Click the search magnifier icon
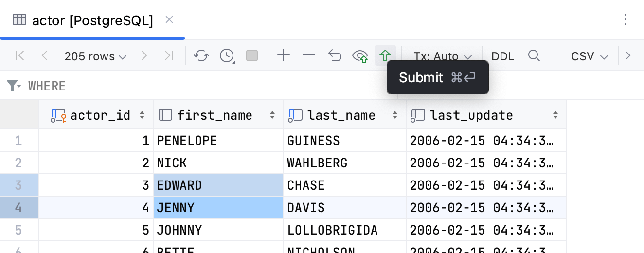Screen dimensions: 644x253 [534, 56]
